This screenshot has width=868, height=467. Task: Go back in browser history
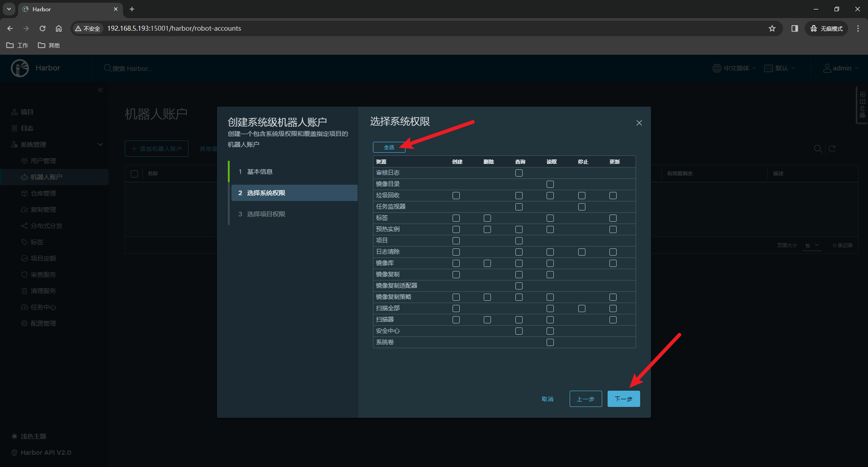pyautogui.click(x=10, y=28)
